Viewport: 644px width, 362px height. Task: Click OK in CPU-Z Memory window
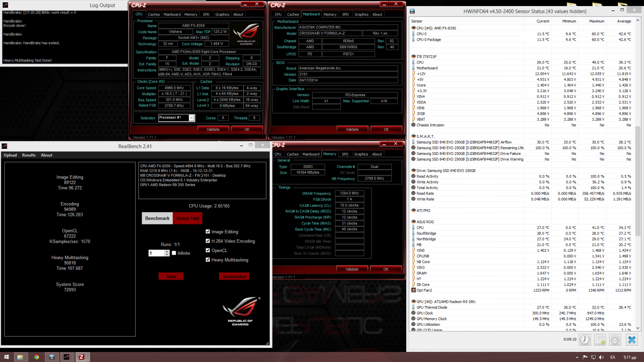pyautogui.click(x=386, y=269)
